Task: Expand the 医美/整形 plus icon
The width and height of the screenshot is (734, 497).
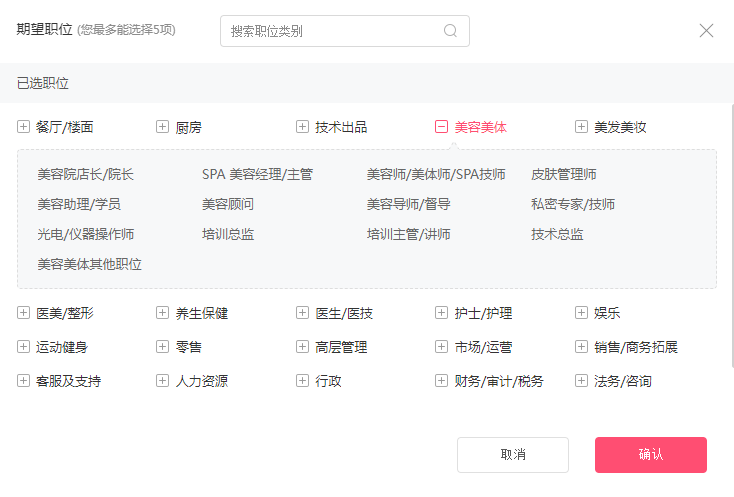Action: tap(23, 313)
